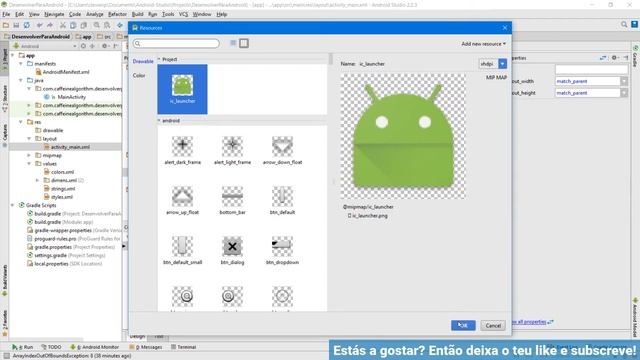This screenshot has height=360, width=640.
Task: Focus the resource search field
Action: click(176, 43)
